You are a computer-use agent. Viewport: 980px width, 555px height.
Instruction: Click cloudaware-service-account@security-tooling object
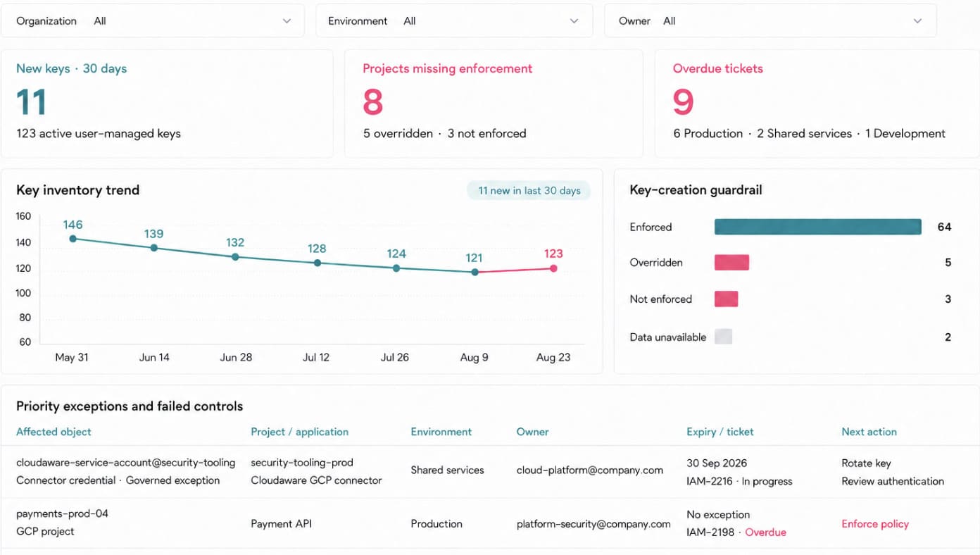125,463
